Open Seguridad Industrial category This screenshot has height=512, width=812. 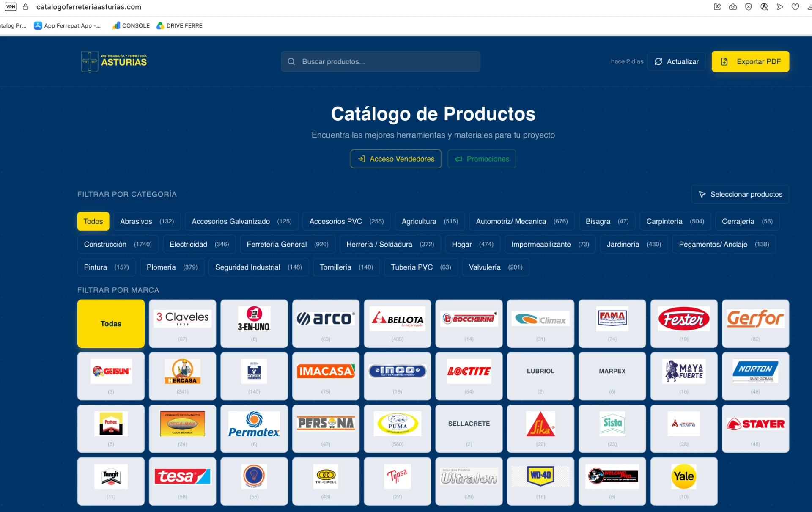tap(258, 267)
